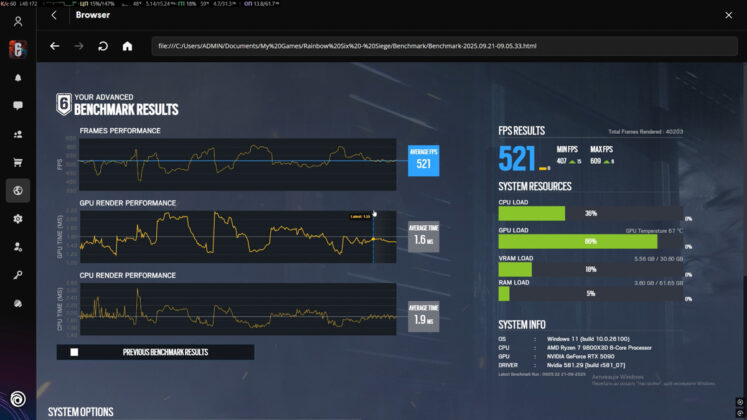Click the upper small icon at bottom-right corner
This screenshot has height=420, width=747.
pos(740,402)
